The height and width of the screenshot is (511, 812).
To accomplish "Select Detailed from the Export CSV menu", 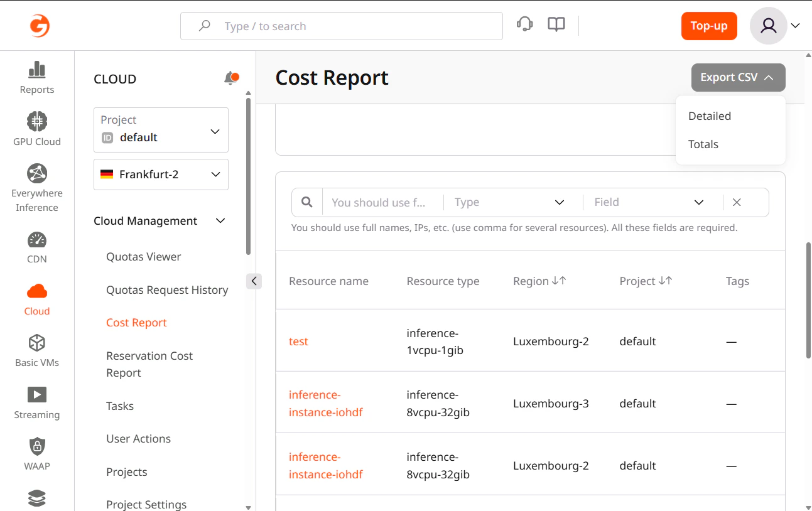I will 709,116.
